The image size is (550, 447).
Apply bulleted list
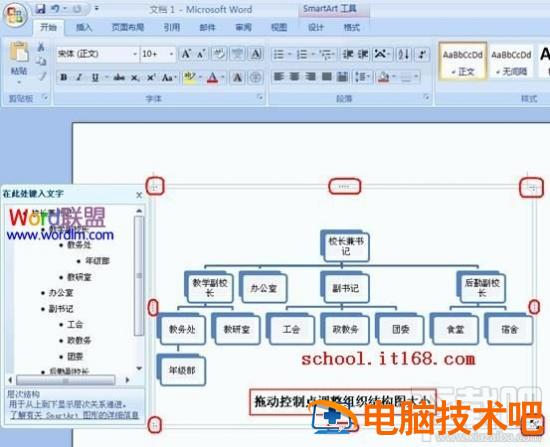tap(279, 54)
